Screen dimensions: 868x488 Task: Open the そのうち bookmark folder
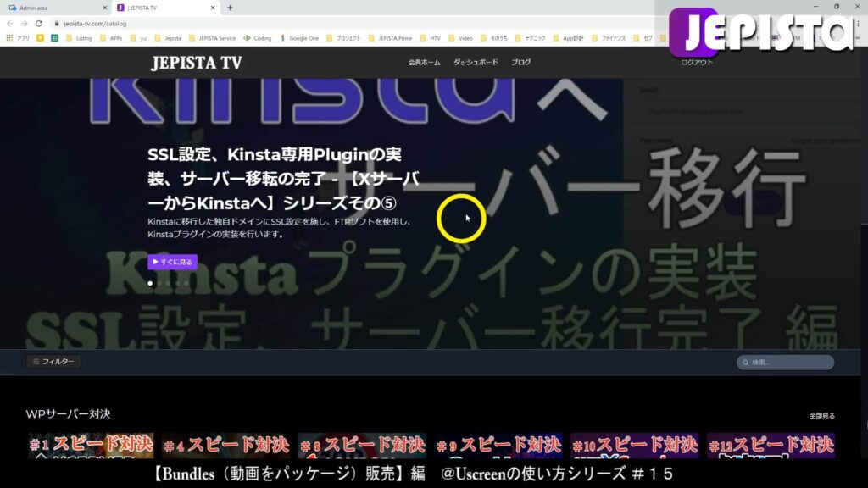tap(494, 38)
